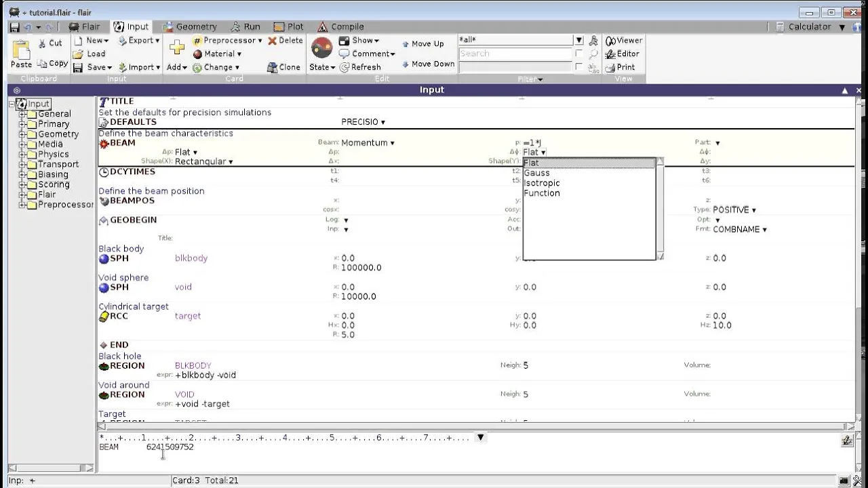The height and width of the screenshot is (488, 868).
Task: Click the Save button
Action: 92,67
